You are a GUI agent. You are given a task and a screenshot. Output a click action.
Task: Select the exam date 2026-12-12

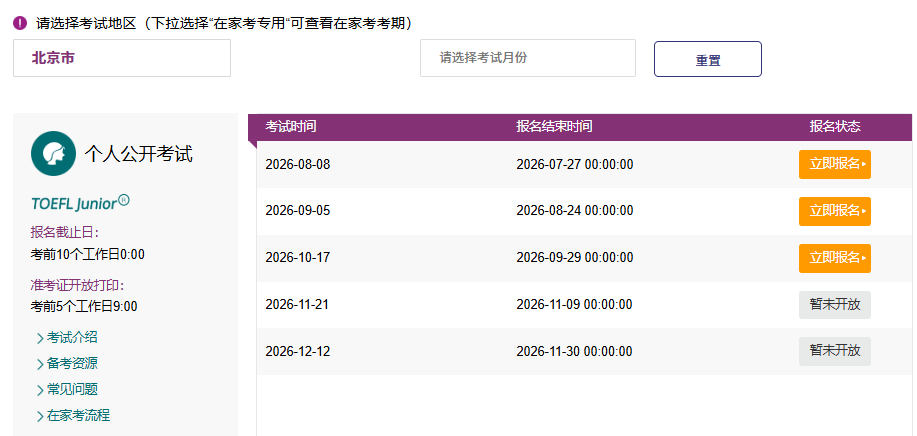[298, 352]
